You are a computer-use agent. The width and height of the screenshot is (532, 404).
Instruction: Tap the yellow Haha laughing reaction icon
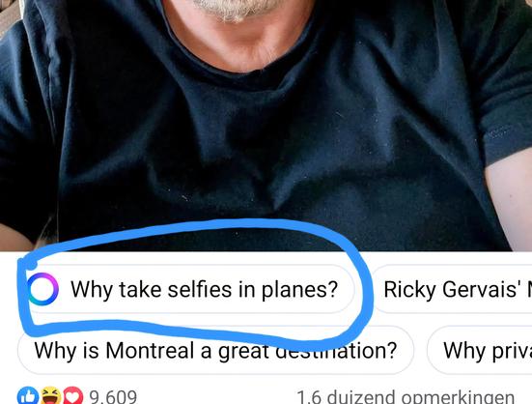[51, 396]
